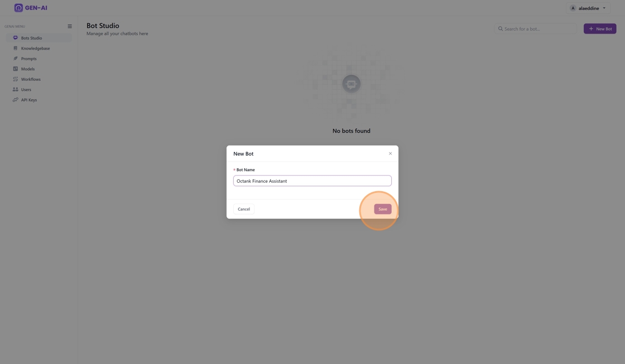Viewport: 625px width, 364px height.
Task: Collapse the sidebar using hamburger icon
Action: coord(70,26)
